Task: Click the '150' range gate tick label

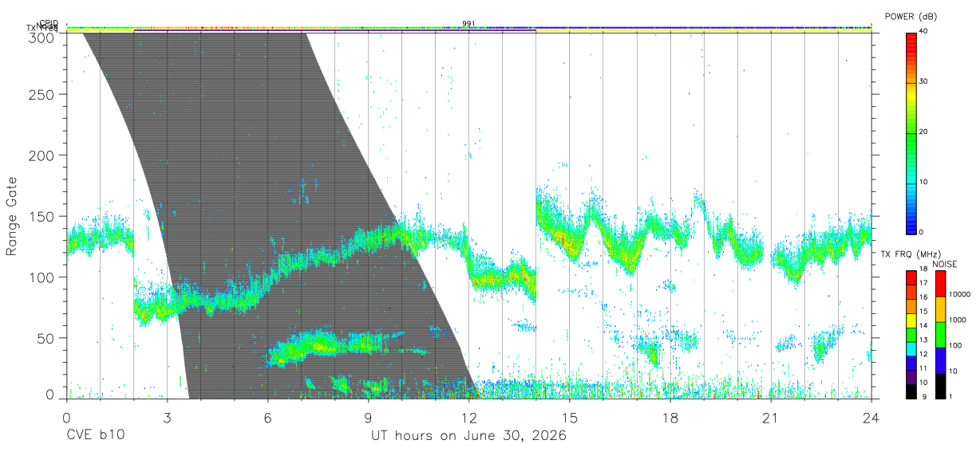Action: [41, 216]
